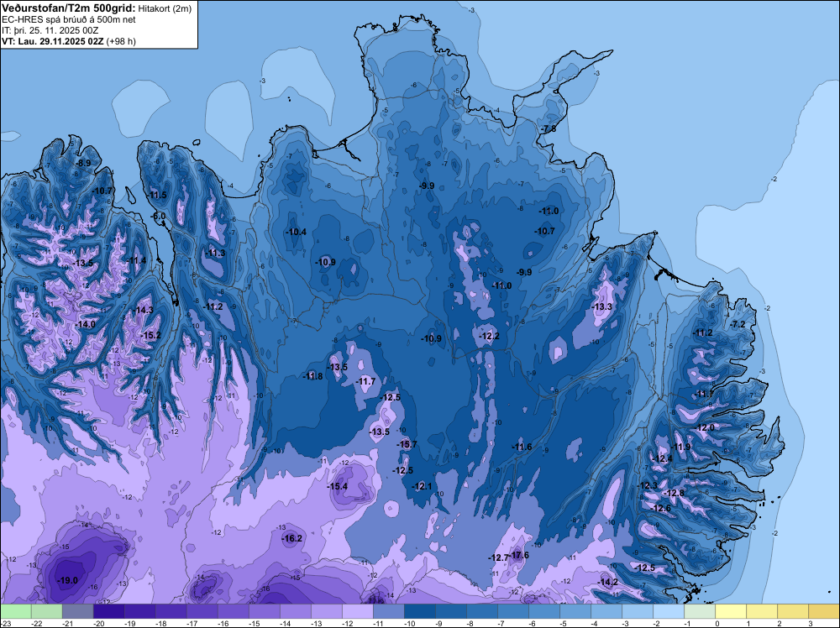Click the valid time line 'VT: Lau. 29.11.2025 02Z (+98 h)'

click(69, 41)
